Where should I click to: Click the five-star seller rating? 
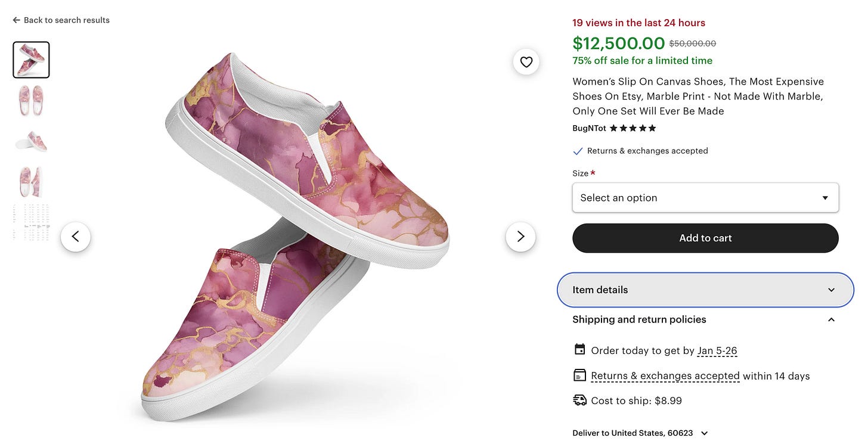(x=633, y=128)
